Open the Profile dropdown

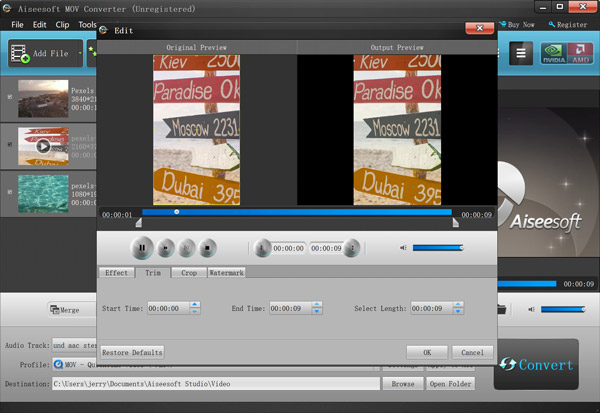pyautogui.click(x=74, y=364)
